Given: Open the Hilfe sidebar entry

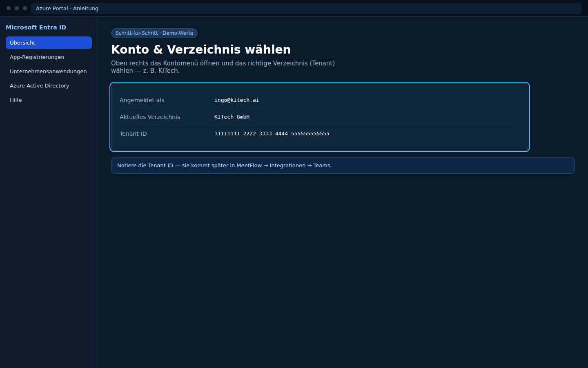Looking at the screenshot, I should 49,100.
